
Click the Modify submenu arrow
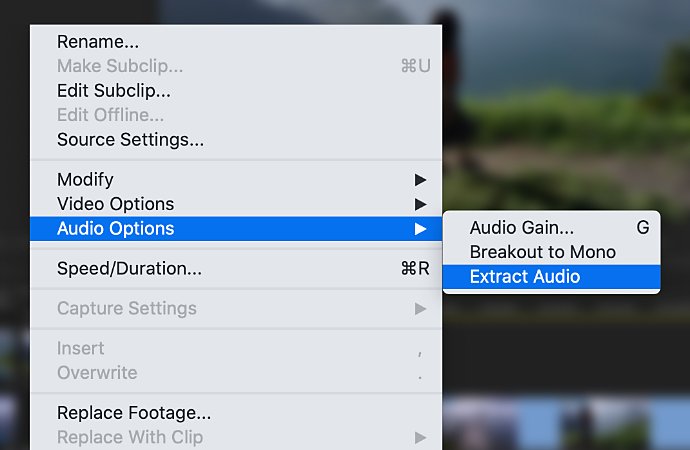420,179
